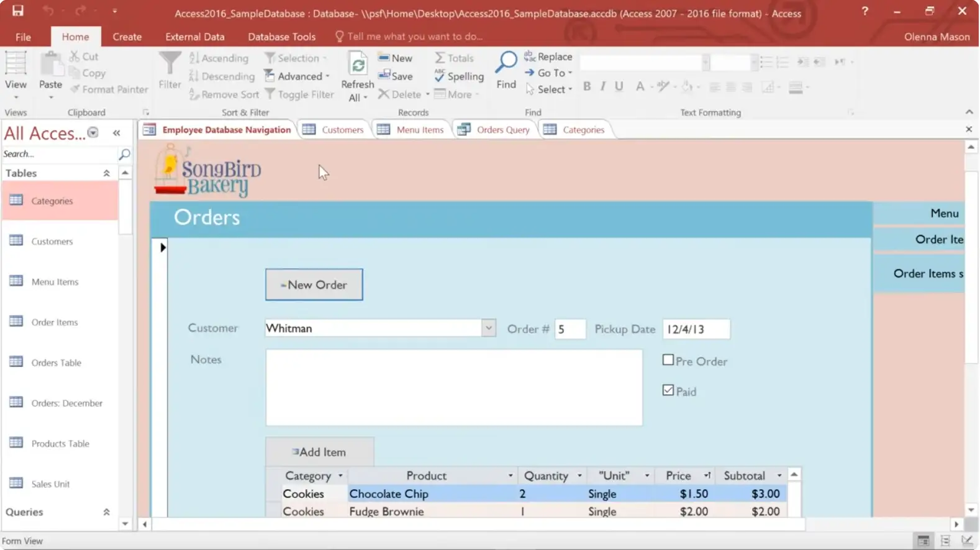
Task: Click the search magnifier in navigation pane
Action: (124, 154)
